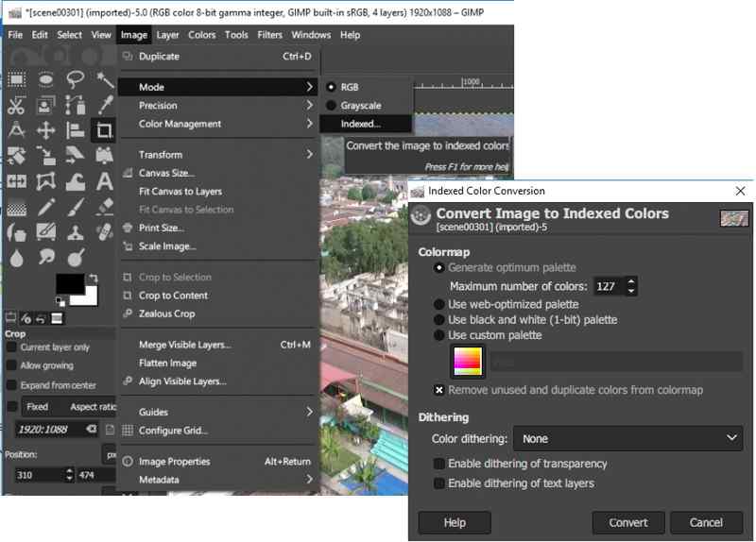The image size is (756, 542).
Task: Select the Free Select lasso tool
Action: [76, 80]
